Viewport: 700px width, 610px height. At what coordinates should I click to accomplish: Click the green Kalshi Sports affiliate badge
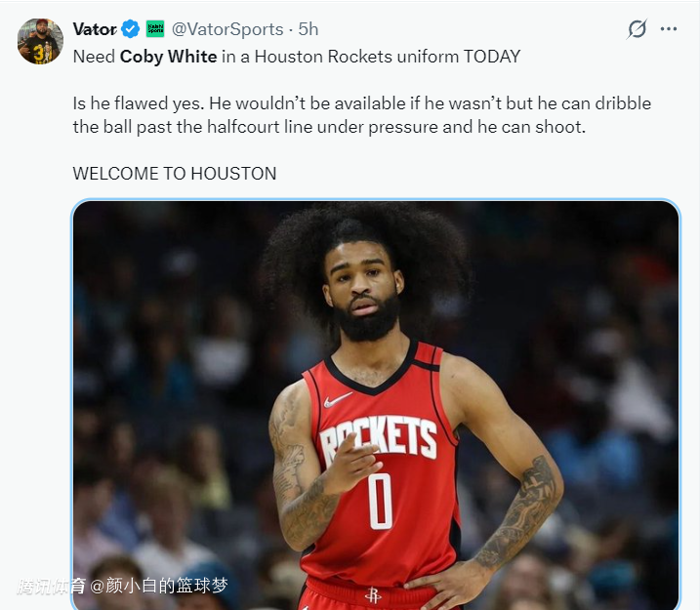(x=155, y=29)
